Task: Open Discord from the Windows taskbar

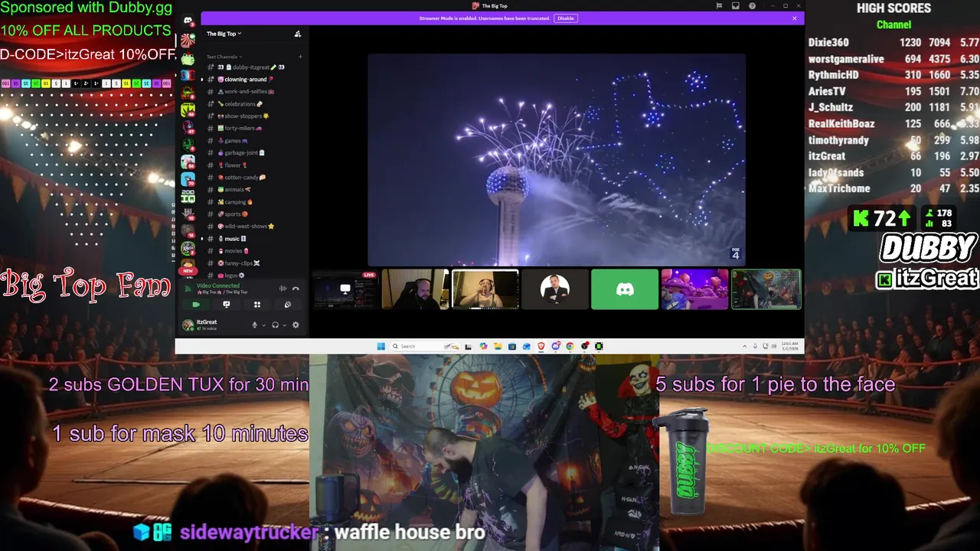Action: coord(555,347)
